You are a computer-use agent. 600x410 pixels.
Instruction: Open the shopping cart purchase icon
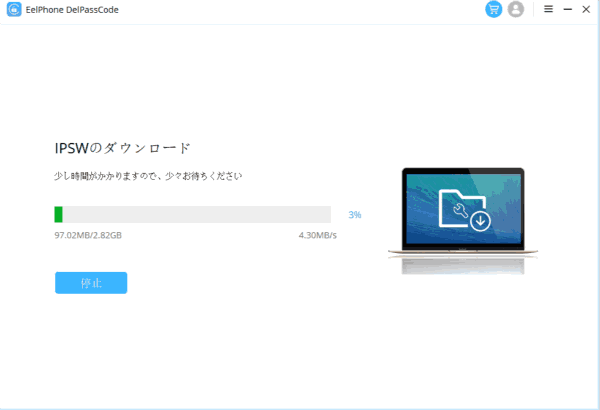pyautogui.click(x=494, y=9)
